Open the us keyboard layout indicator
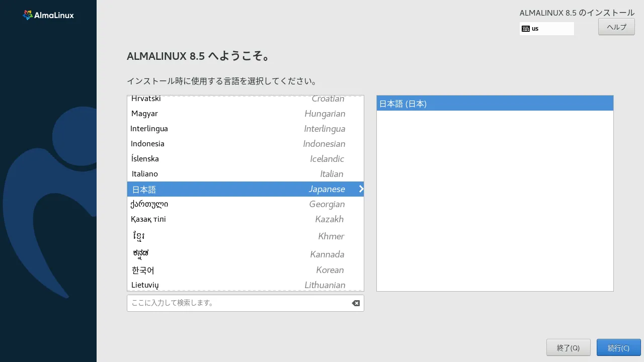The image size is (644, 362). coord(547,29)
